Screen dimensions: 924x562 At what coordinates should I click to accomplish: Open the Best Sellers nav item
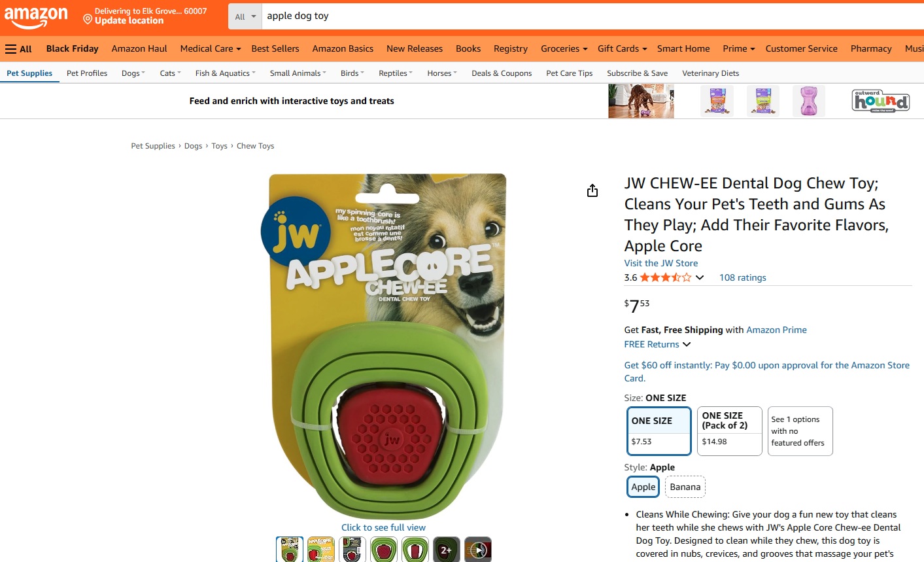click(x=275, y=48)
